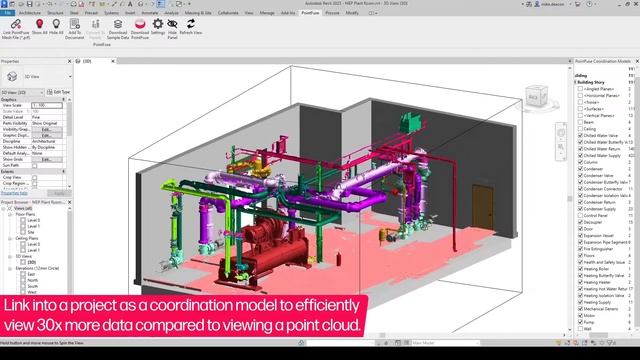
Task: Click the user account icon in title bar
Action: [x=537, y=4]
